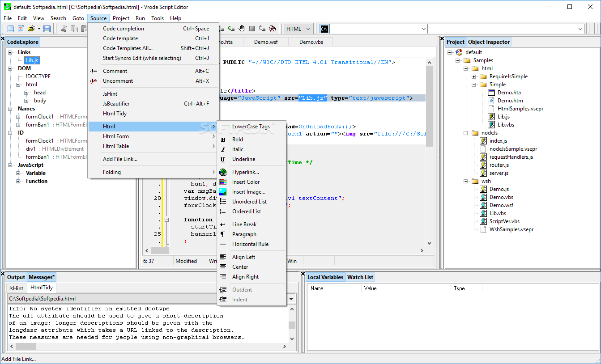Open the HtmlTidy file path dropdown
The image size is (601, 364).
pyautogui.click(x=292, y=299)
